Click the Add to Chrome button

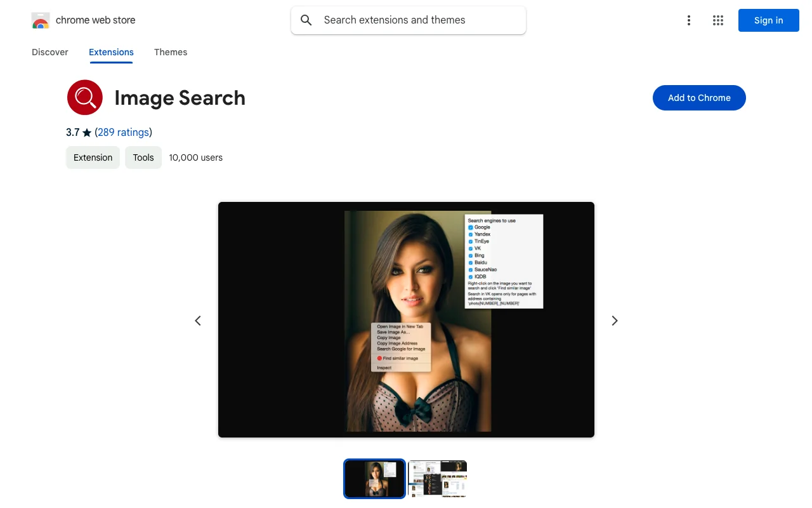click(x=699, y=98)
